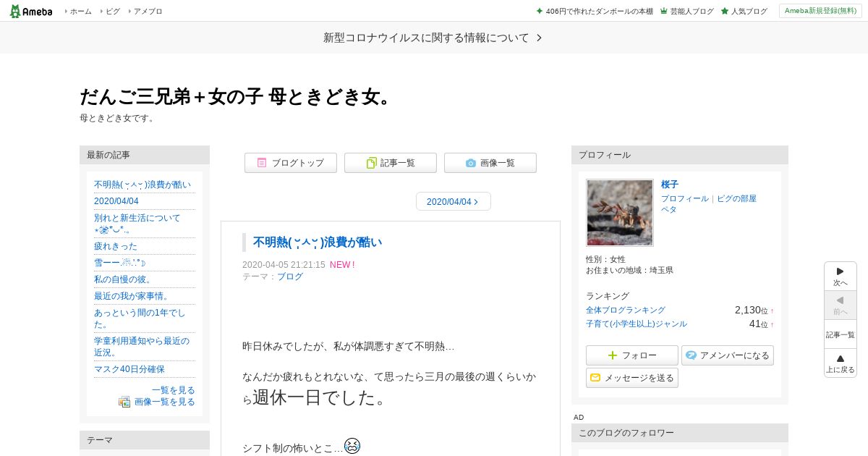Open the profile photo thumbnail
868x456 pixels.
click(620, 213)
